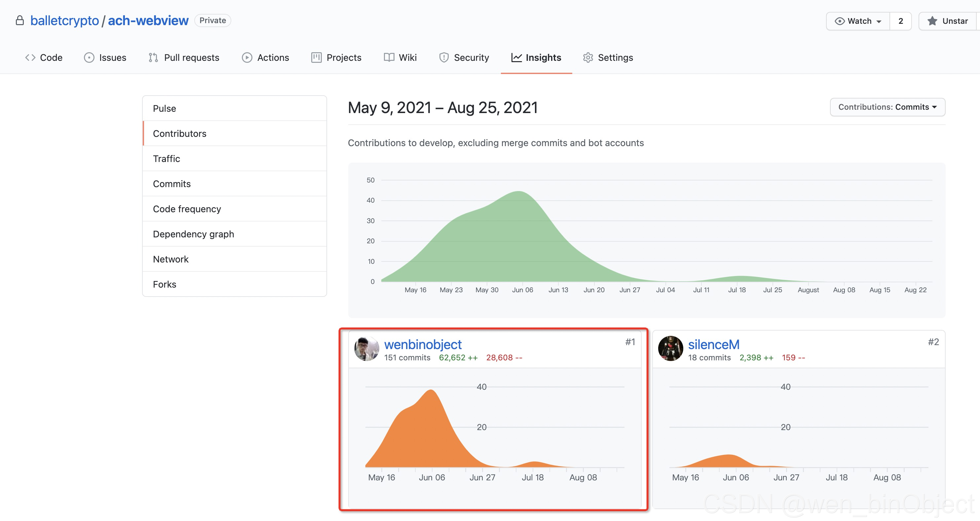This screenshot has height=521, width=980.
Task: Open the Wiki tab
Action: pos(400,58)
